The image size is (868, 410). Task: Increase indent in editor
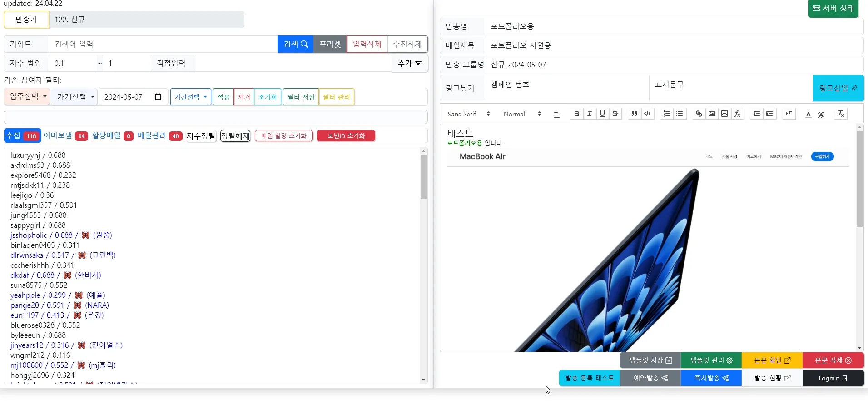pos(769,114)
